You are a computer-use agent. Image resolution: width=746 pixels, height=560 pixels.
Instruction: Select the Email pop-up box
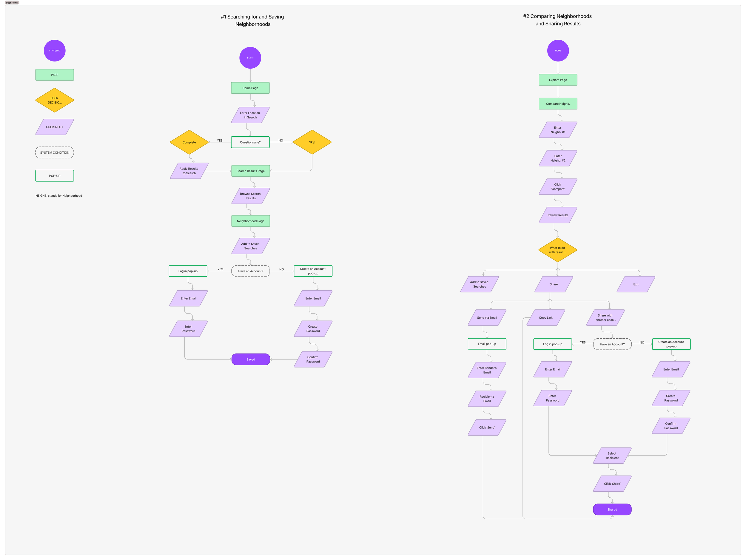tap(487, 344)
